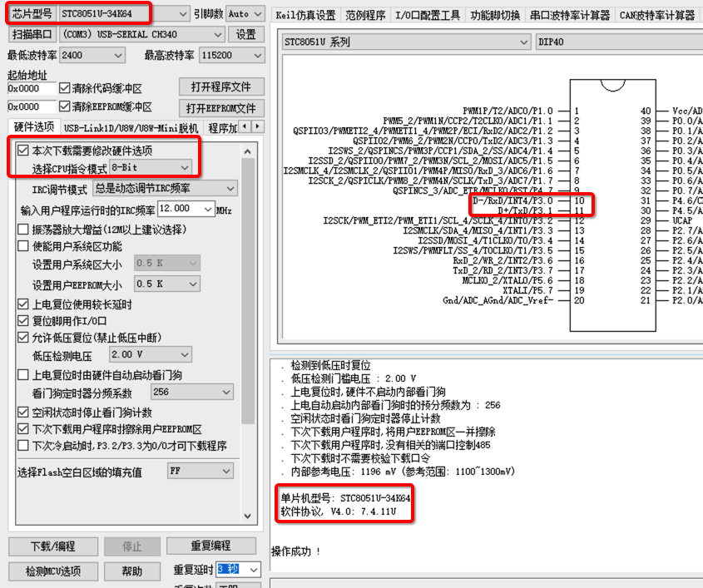The width and height of the screenshot is (703, 588).
Task: Toggle 振荡器放大增益 checkbox
Action: click(22, 230)
